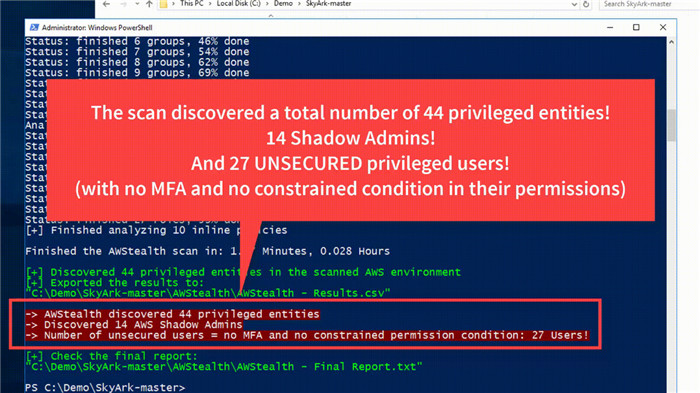
Task: Close the PowerShell window
Action: 663,27
